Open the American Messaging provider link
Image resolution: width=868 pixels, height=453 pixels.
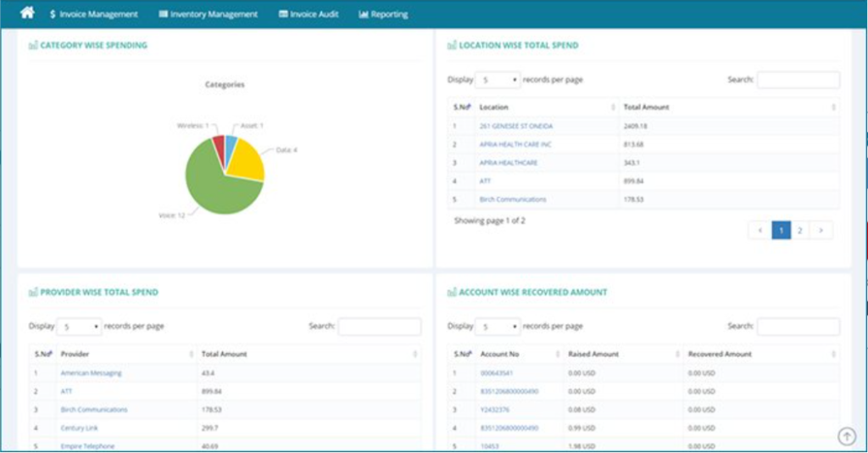91,373
